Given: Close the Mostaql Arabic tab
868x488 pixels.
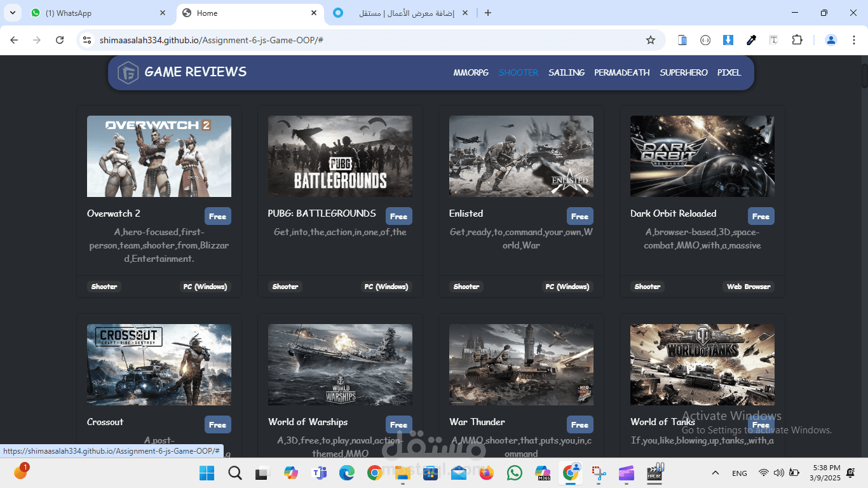Looking at the screenshot, I should point(465,13).
